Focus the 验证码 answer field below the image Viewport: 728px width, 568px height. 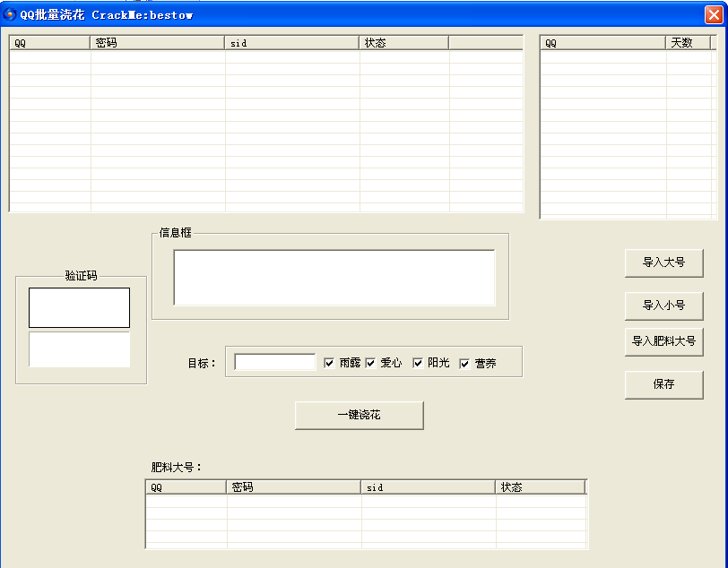(80, 349)
